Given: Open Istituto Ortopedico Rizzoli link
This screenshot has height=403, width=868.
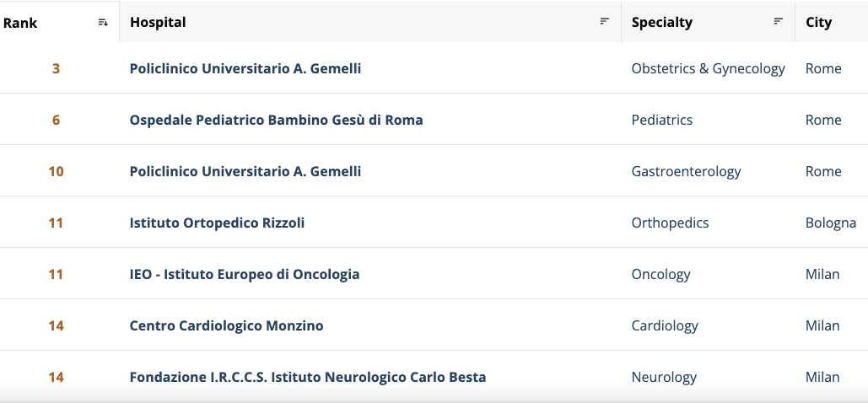Looking at the screenshot, I should coord(217,223).
